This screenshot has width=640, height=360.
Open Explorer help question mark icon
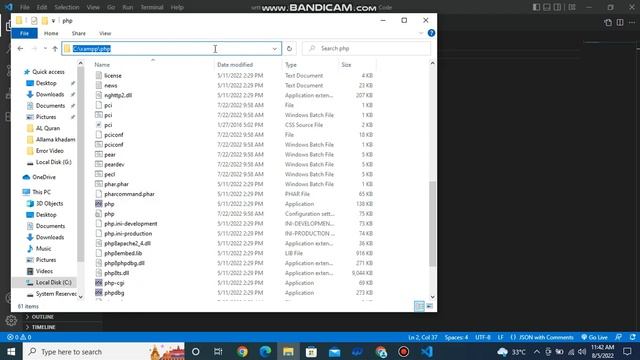tap(431, 33)
